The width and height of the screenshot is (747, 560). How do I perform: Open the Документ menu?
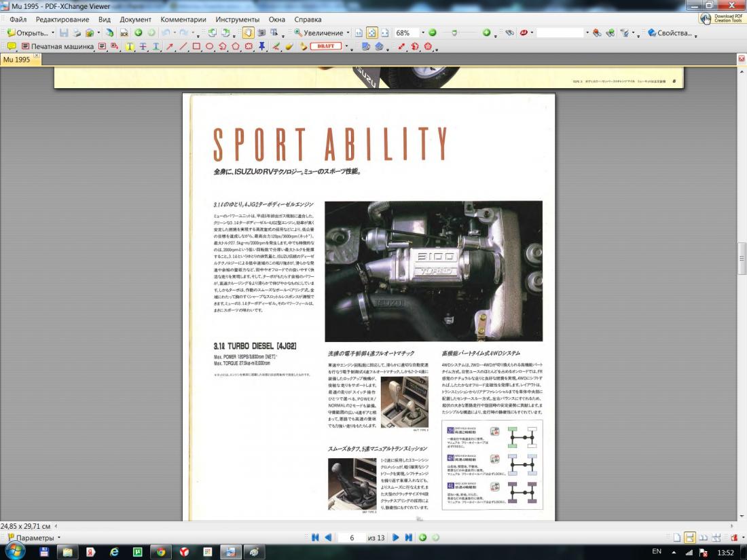(x=135, y=20)
